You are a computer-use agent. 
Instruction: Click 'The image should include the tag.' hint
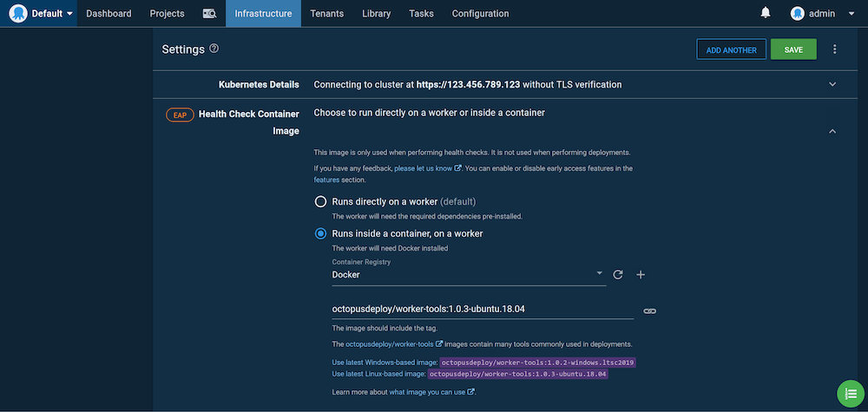tap(385, 328)
